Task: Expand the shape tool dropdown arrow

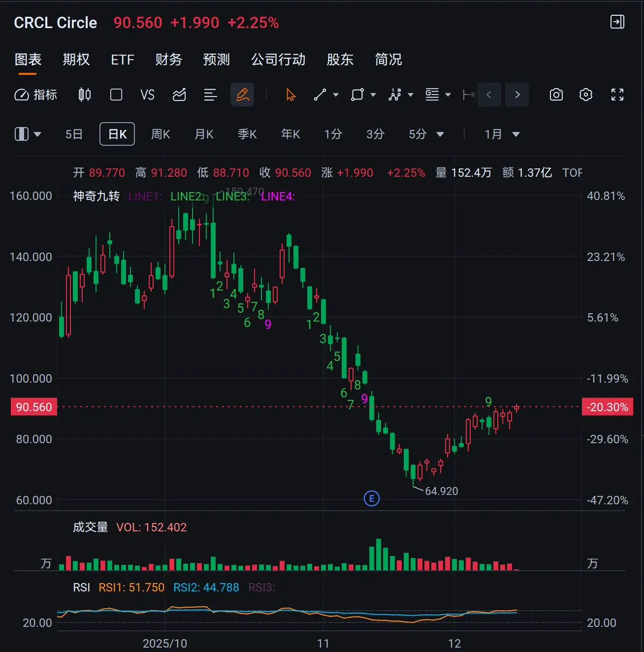Action: click(373, 95)
